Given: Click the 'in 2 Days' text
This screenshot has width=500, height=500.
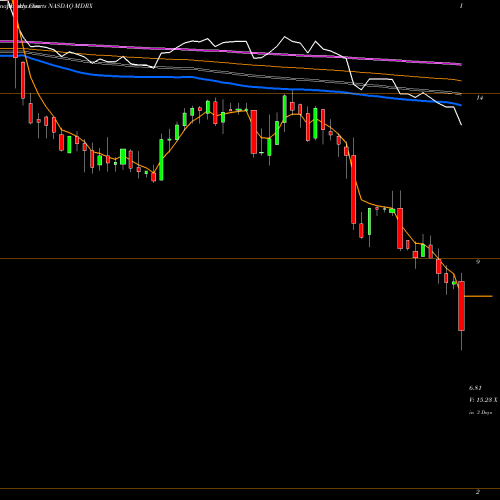Looking at the screenshot, I should click(x=480, y=412).
